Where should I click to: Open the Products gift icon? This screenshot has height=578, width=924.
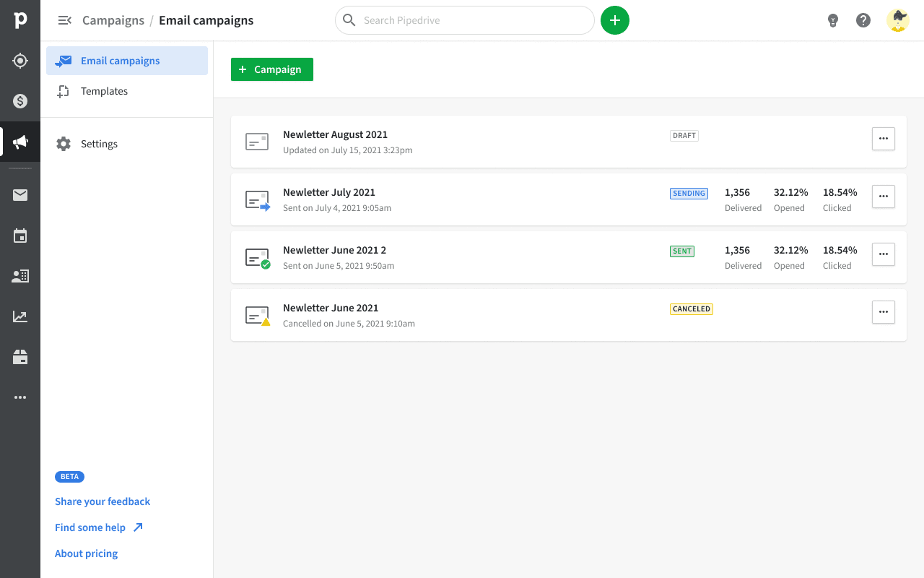pyautogui.click(x=19, y=356)
